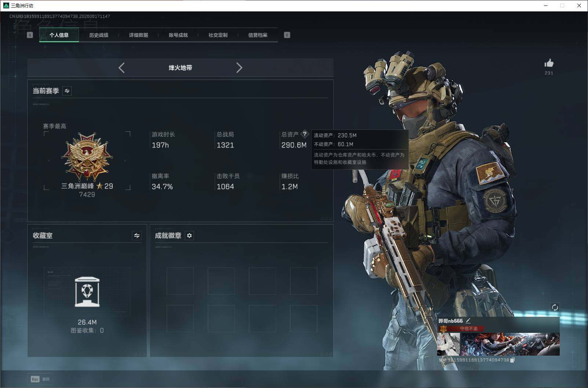Click the Esc 返回 button
Viewport: 588px width, 388px height.
(40, 379)
